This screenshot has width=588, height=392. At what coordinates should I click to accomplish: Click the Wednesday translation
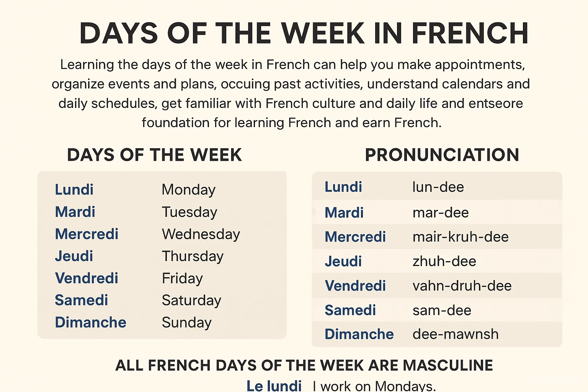tap(201, 234)
